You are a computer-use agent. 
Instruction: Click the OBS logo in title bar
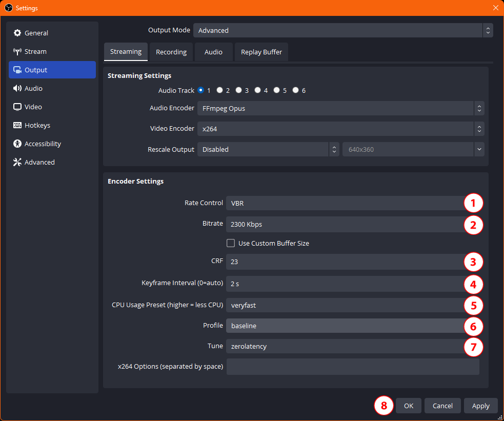(x=9, y=8)
